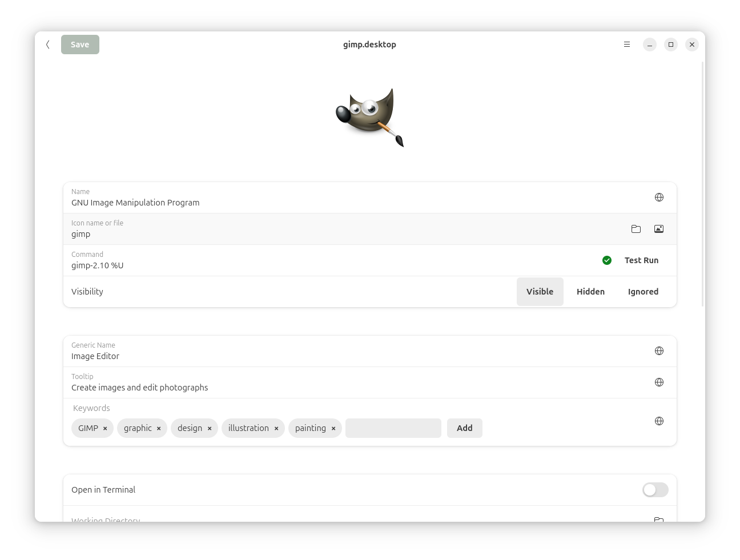Toggle the Open in Terminal switch
The image size is (740, 560).
coord(655,490)
